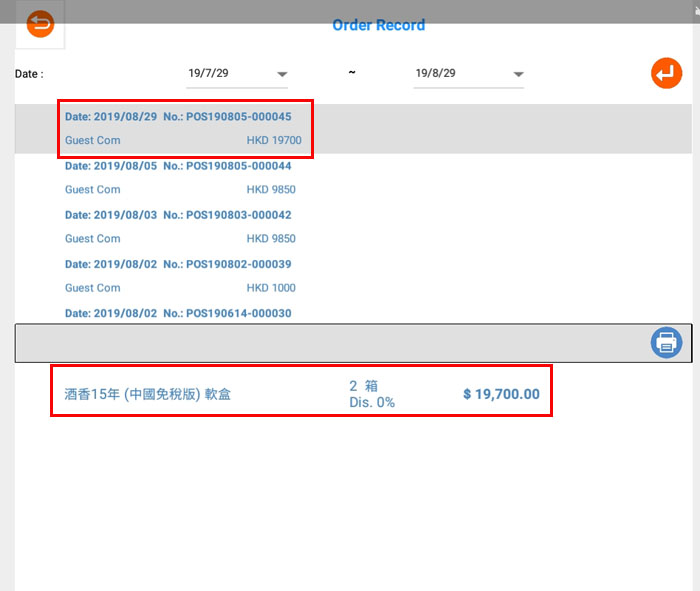Click the orange enter/confirm search icon

click(x=666, y=73)
